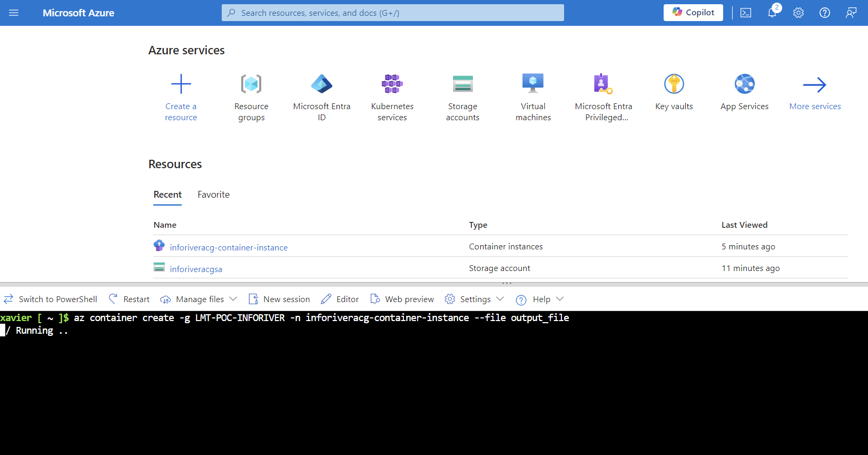Open the Kubernetes services icon
This screenshot has height=455, width=868.
tap(392, 84)
